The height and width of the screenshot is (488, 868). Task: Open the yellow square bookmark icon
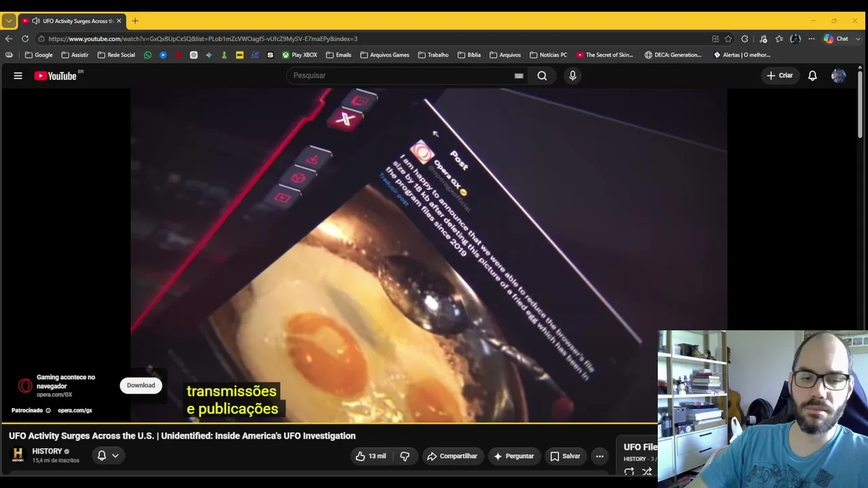239,55
